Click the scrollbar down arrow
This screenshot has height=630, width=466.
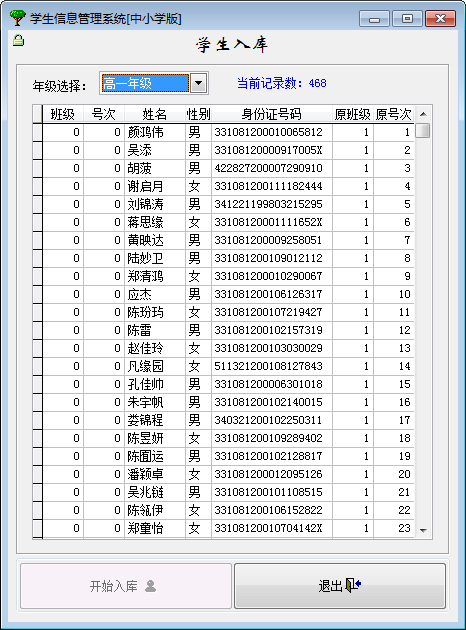point(423,530)
